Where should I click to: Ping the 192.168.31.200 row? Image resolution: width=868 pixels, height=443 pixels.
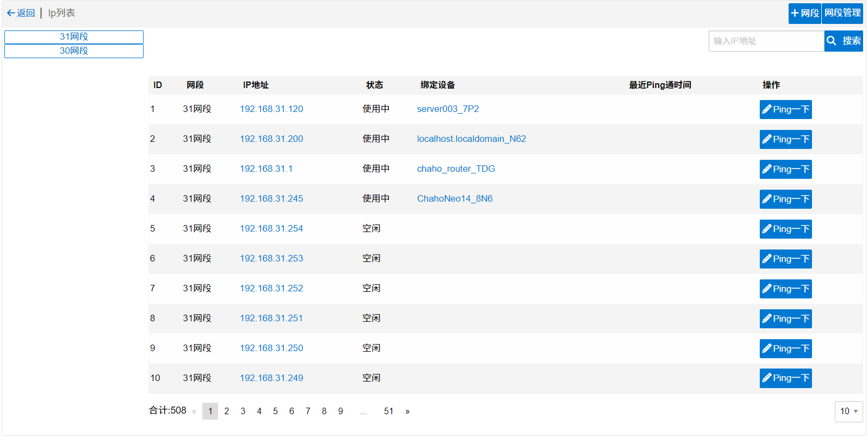click(785, 139)
